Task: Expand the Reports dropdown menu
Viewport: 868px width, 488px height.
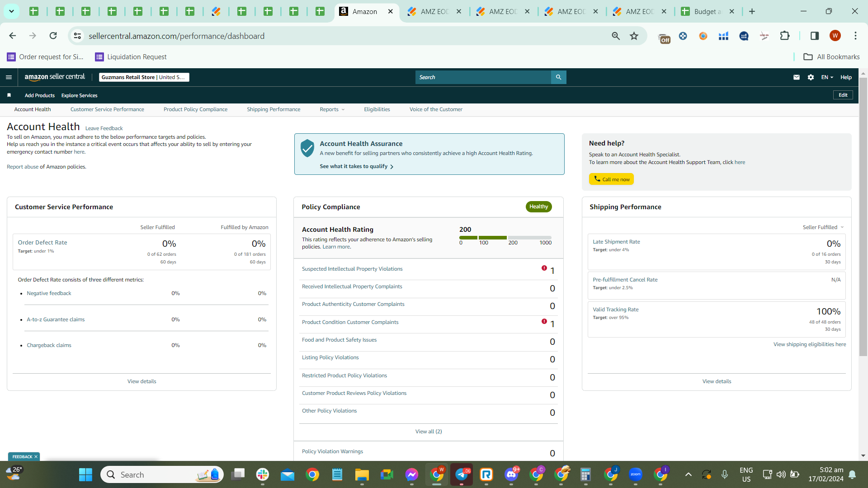Action: coord(332,109)
